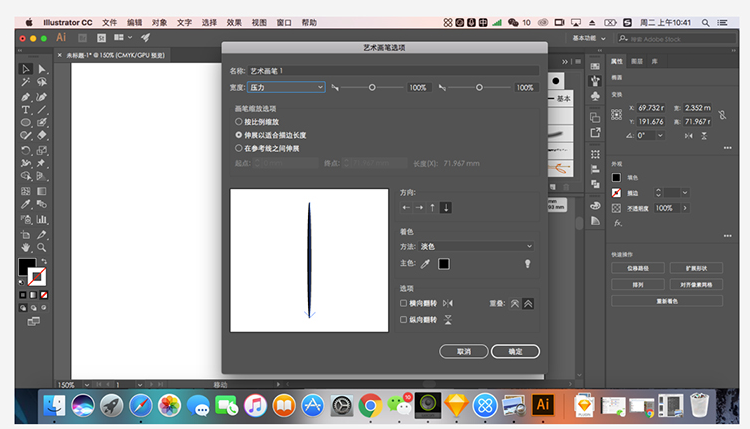
Task: Enable the 横向翻转 checkbox
Action: coord(404,302)
